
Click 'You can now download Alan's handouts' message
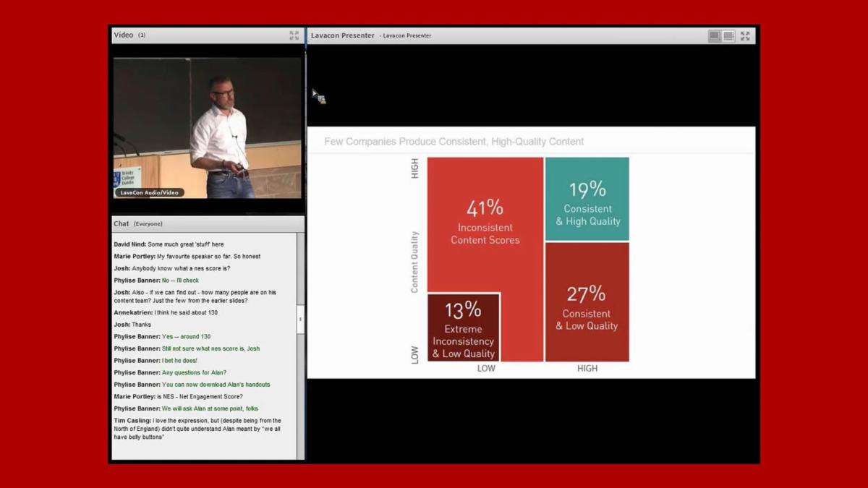(192, 385)
